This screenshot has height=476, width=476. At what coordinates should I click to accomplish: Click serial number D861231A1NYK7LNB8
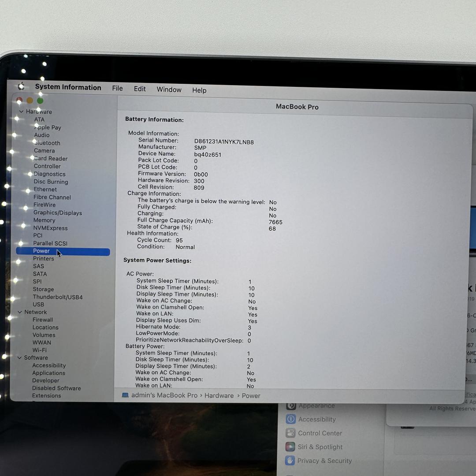click(224, 142)
